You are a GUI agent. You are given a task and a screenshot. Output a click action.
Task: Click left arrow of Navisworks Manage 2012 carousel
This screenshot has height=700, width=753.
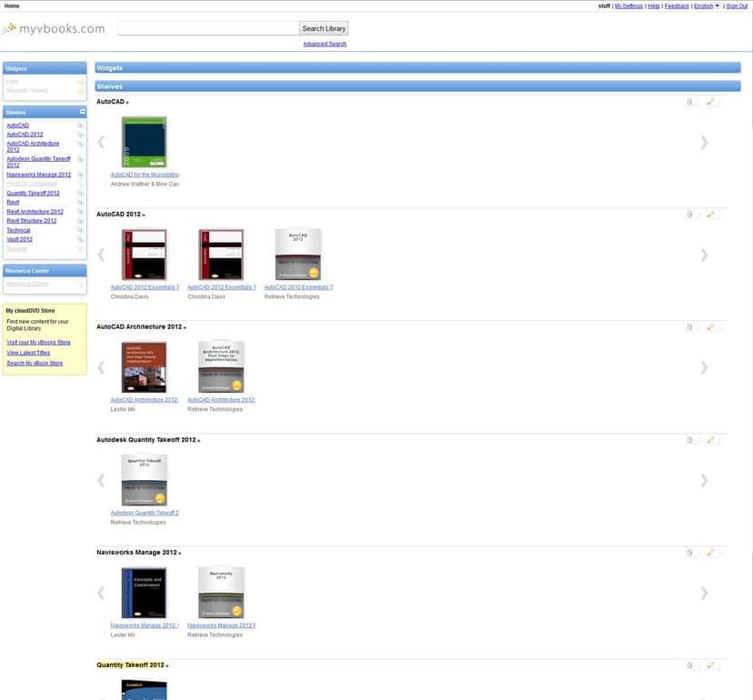(101, 593)
